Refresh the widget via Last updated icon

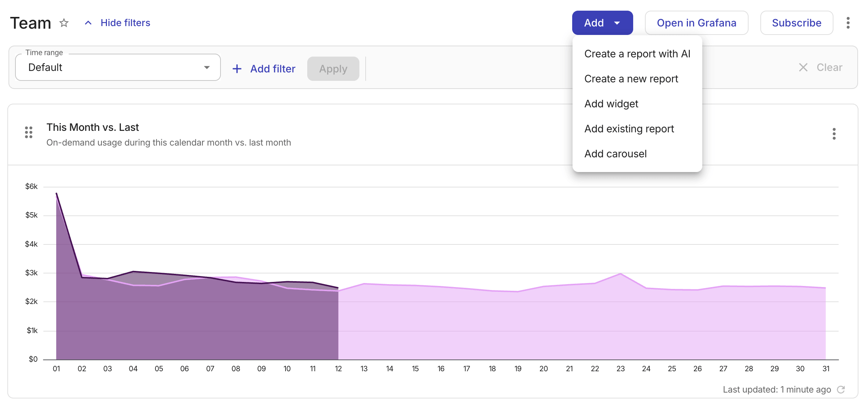841,390
